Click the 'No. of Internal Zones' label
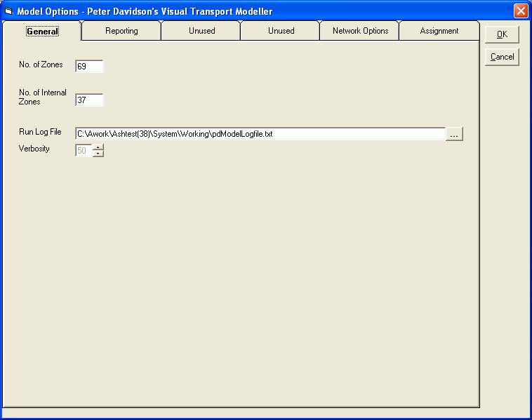The image size is (532, 420). click(42, 97)
